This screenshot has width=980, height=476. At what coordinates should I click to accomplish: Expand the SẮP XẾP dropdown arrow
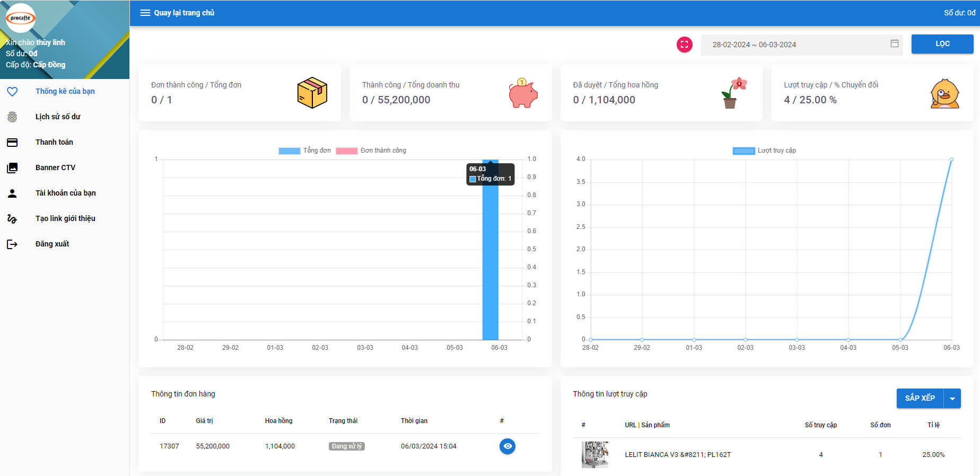point(952,399)
